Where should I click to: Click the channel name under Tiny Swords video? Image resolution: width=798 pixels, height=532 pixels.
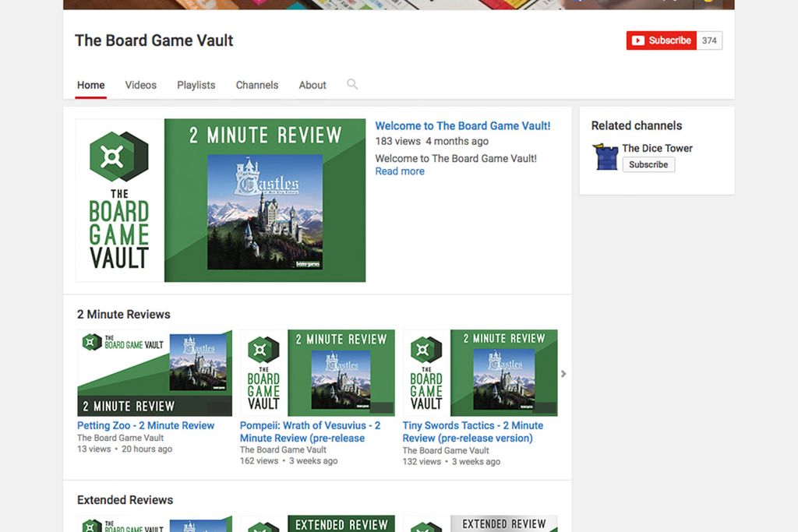[446, 450]
